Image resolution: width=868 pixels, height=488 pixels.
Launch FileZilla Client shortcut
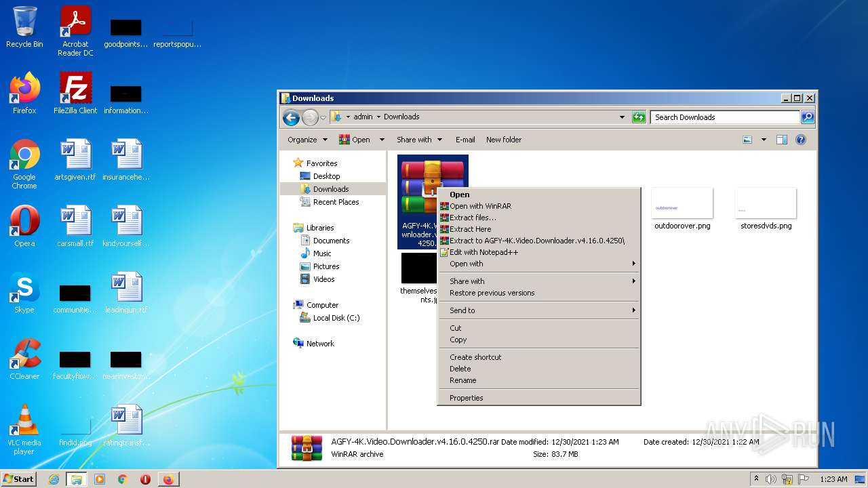point(75,94)
